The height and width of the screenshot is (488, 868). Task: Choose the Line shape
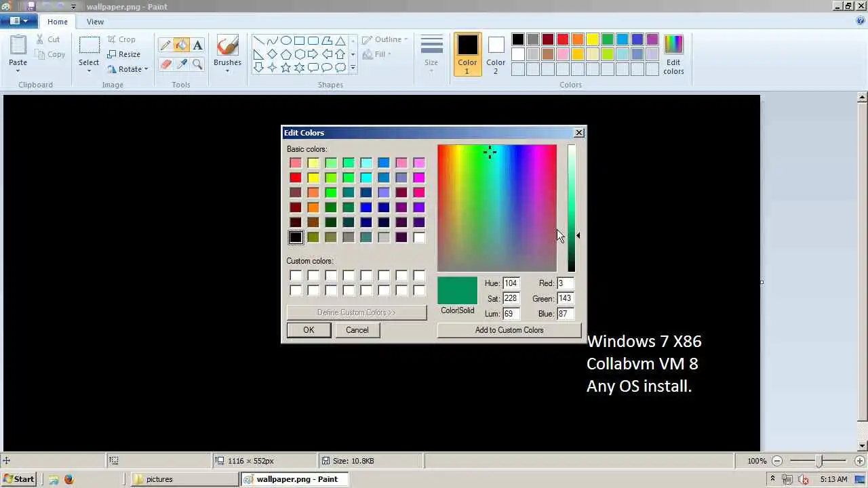(258, 41)
